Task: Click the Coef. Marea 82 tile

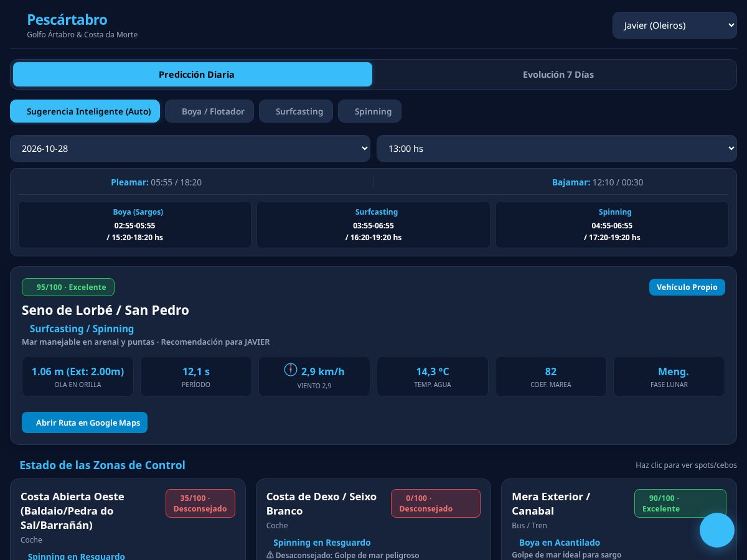Action: pos(551,376)
